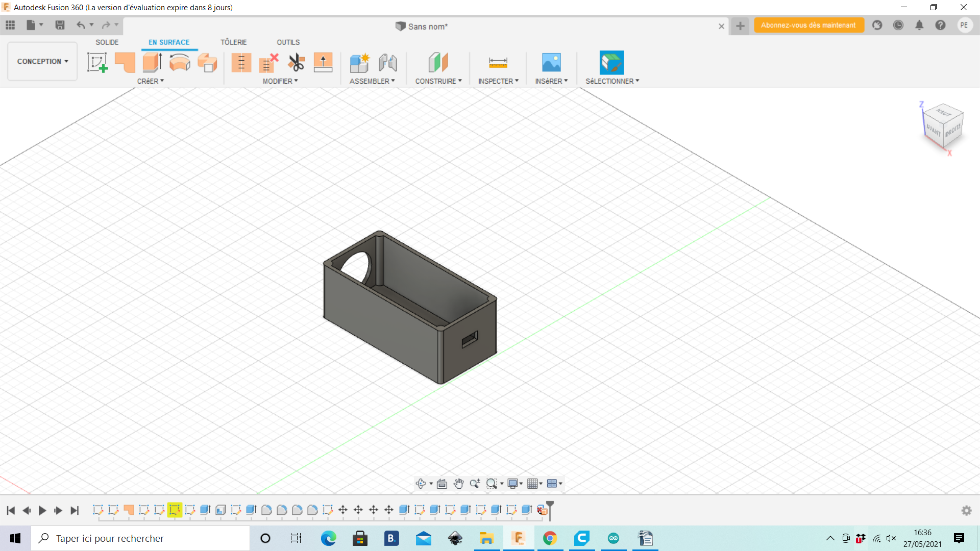Viewport: 980px width, 551px height.
Task: Select the Patch surface tool
Action: pos(125,63)
